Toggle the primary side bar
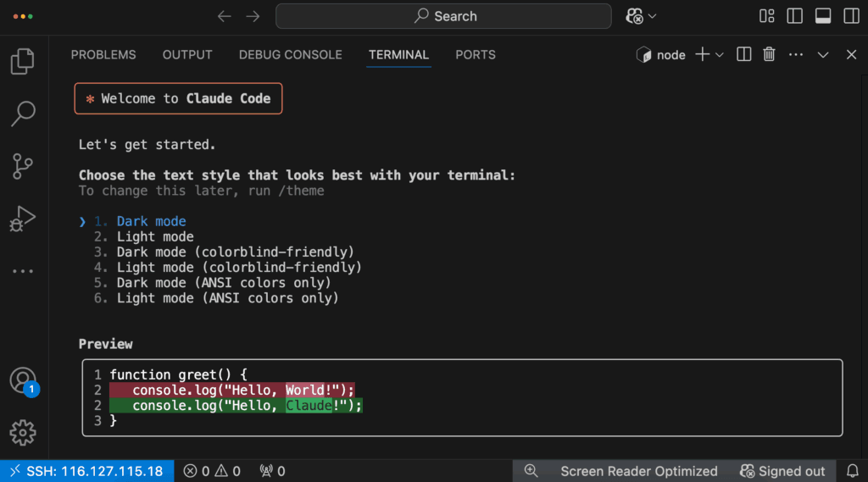This screenshot has height=482, width=868. tap(795, 16)
